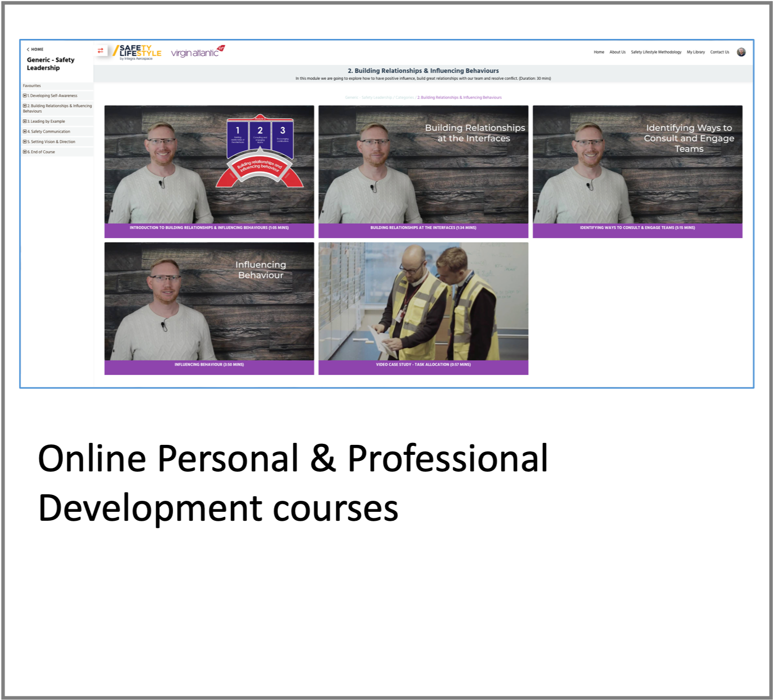The height and width of the screenshot is (700, 773).
Task: Collapse the 3. Leading by Example expander box
Action: tap(25, 121)
